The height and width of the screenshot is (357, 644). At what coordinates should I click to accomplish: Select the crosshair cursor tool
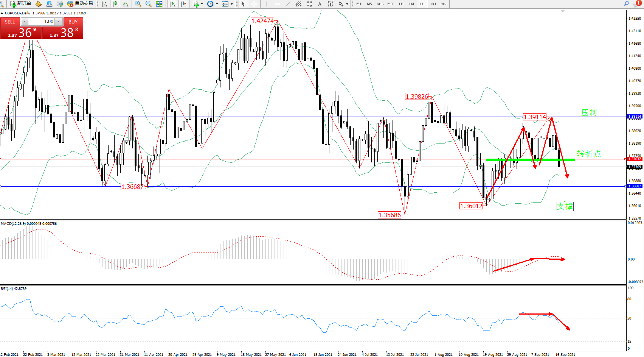pyautogui.click(x=254, y=4)
